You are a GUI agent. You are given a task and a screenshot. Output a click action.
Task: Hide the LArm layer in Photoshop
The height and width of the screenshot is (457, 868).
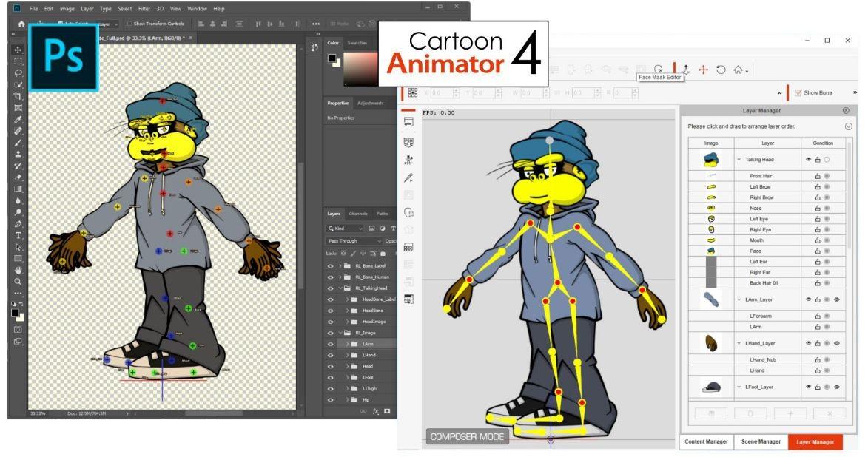[331, 344]
